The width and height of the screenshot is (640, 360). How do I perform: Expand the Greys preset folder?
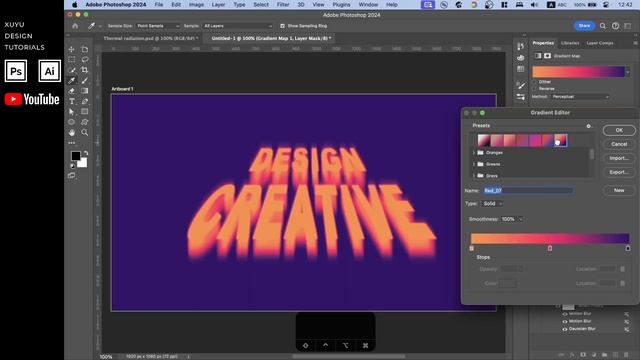473,176
